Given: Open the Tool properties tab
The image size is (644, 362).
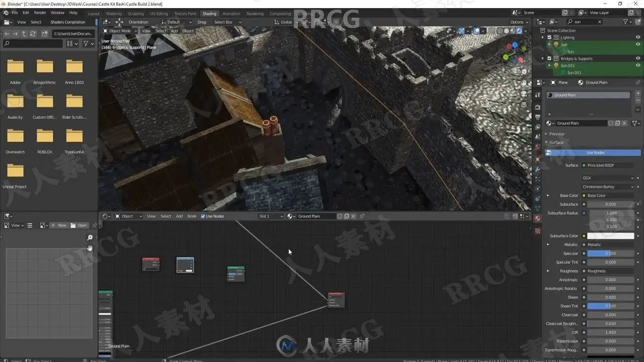Looking at the screenshot, I should [x=537, y=95].
